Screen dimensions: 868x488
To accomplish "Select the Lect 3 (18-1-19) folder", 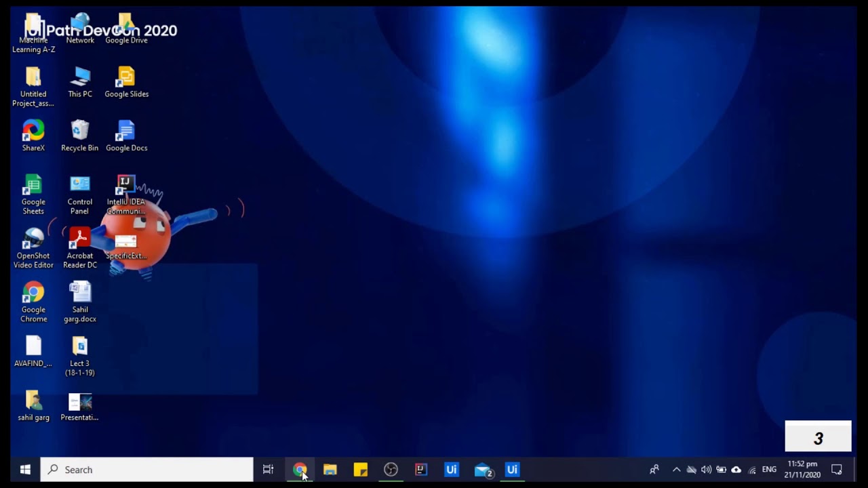I will [x=80, y=357].
